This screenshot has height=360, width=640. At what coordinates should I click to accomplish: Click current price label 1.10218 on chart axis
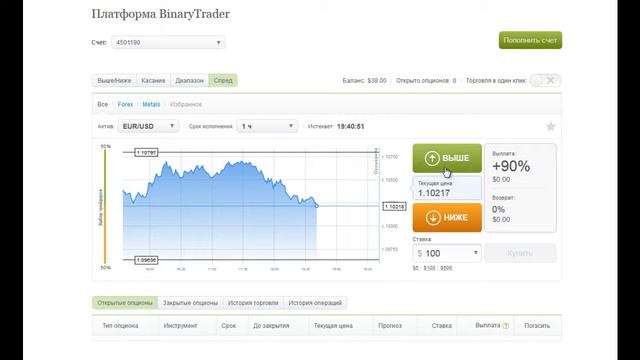pyautogui.click(x=394, y=207)
